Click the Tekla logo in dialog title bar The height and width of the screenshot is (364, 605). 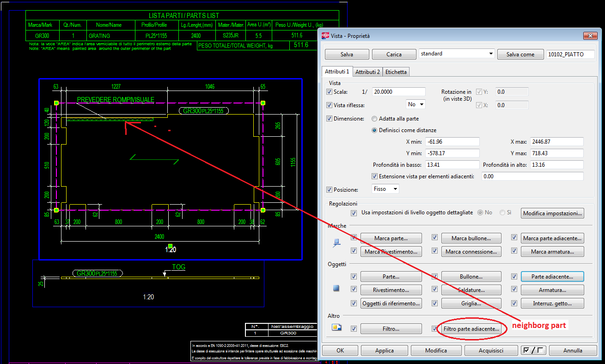click(325, 36)
